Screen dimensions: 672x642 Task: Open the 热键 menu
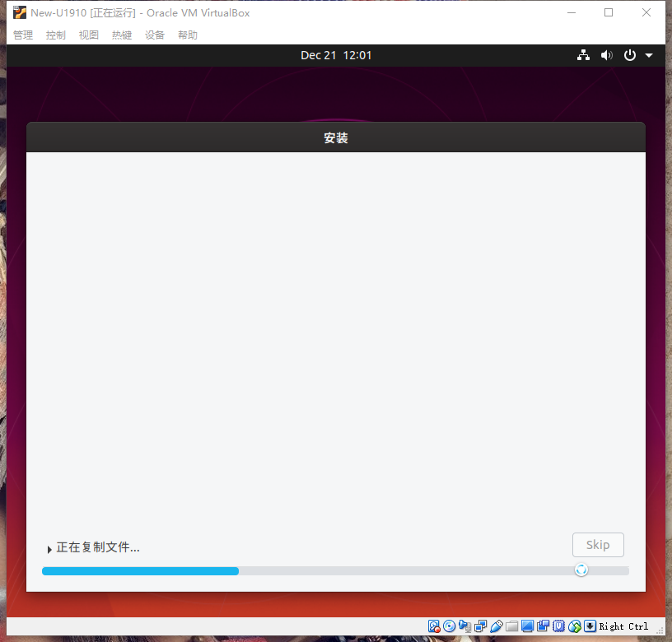(122, 35)
